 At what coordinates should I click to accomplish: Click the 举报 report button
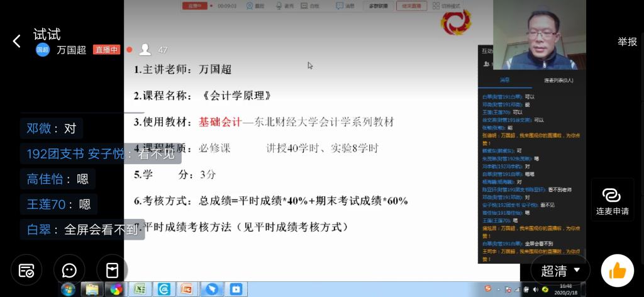[x=627, y=42]
